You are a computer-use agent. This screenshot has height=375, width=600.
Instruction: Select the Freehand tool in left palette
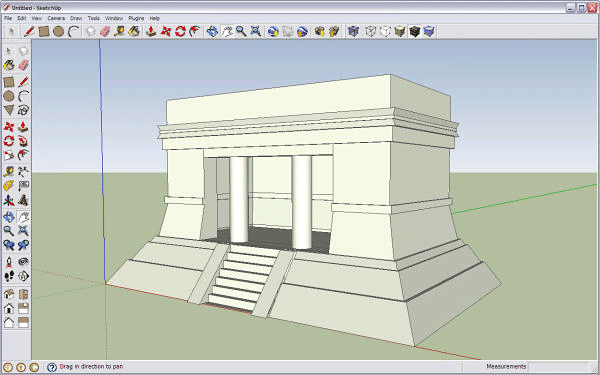(x=23, y=110)
